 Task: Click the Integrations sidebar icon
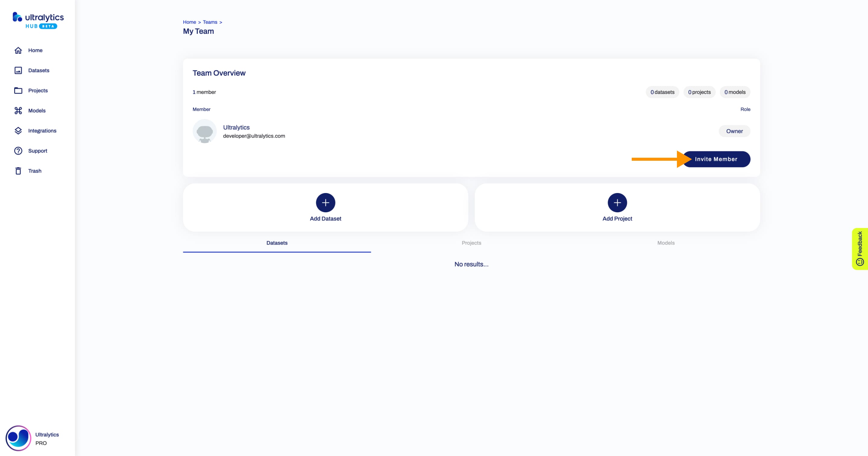18,130
